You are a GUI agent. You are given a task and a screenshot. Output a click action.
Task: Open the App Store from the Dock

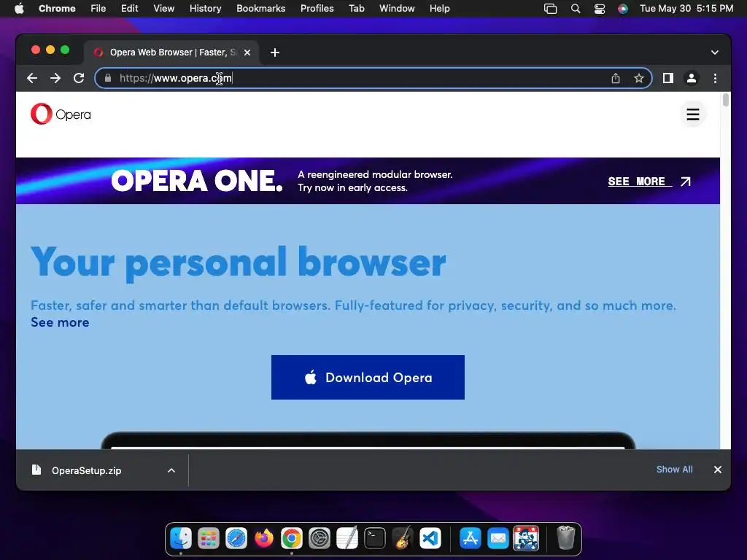471,539
